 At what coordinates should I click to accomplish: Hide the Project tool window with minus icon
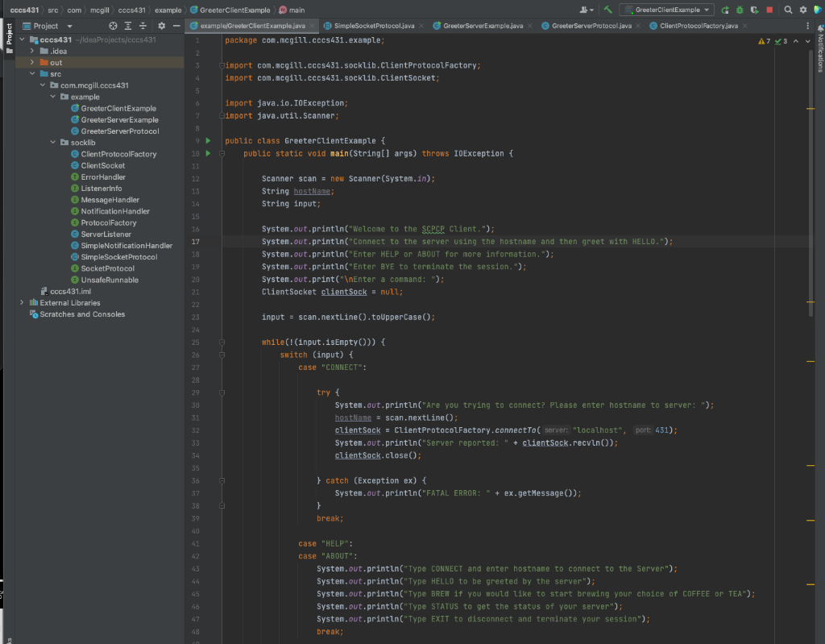click(177, 26)
